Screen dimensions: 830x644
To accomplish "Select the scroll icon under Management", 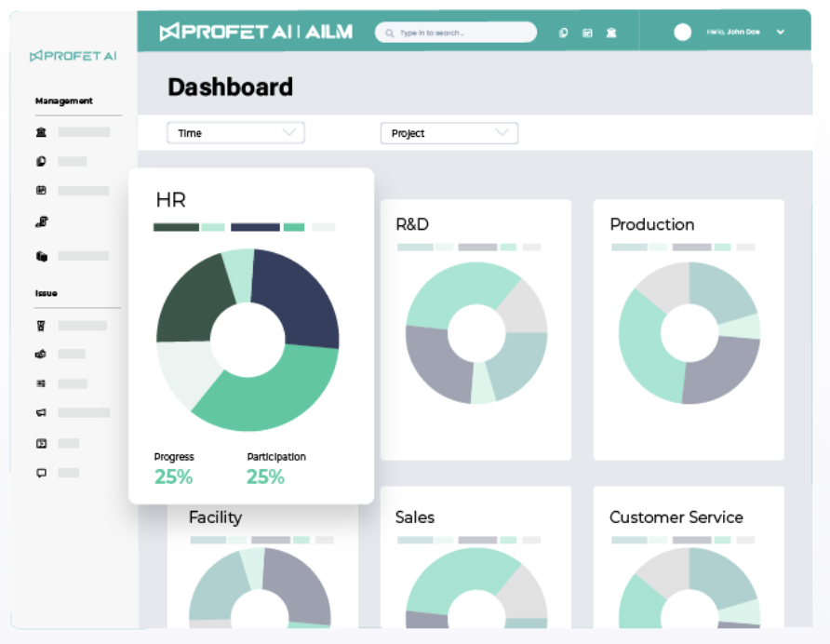I will coord(41,221).
